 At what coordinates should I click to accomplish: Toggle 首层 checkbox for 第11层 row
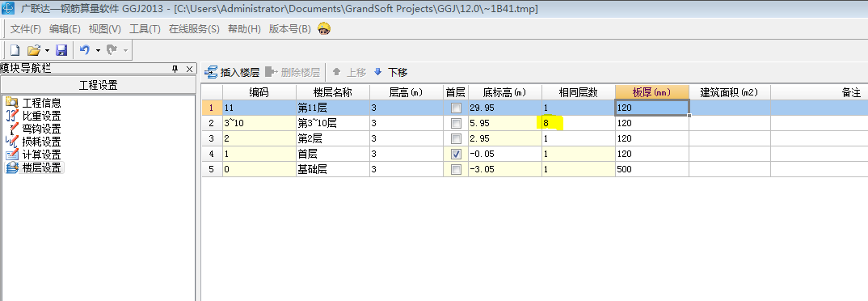[456, 108]
